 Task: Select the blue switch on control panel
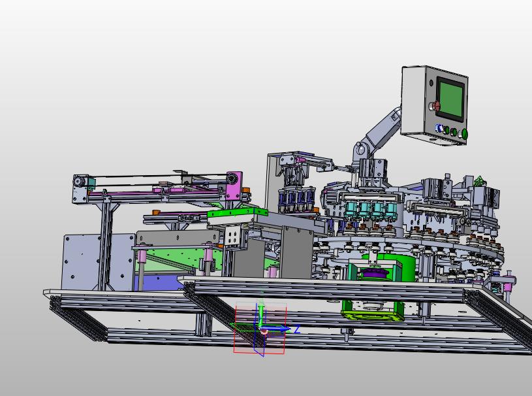(x=439, y=128)
